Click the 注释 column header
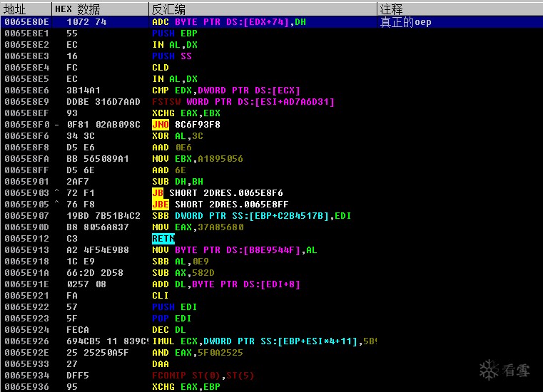543x392 pixels. point(460,9)
